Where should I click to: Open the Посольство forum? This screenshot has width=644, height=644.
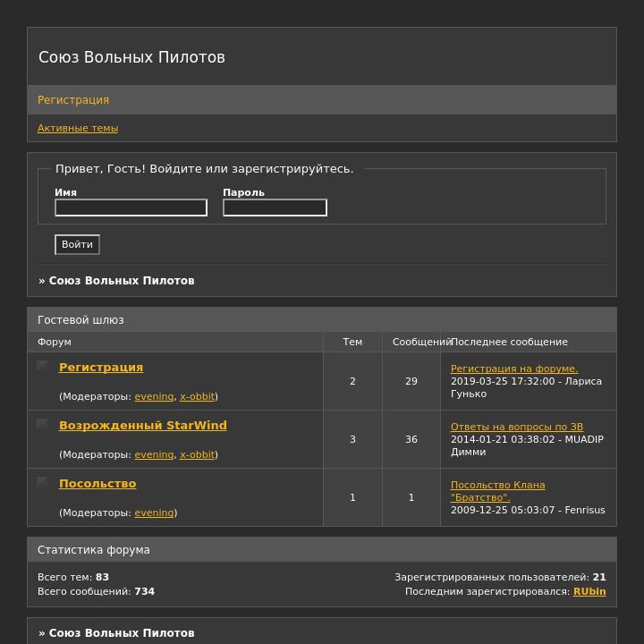[x=97, y=483]
